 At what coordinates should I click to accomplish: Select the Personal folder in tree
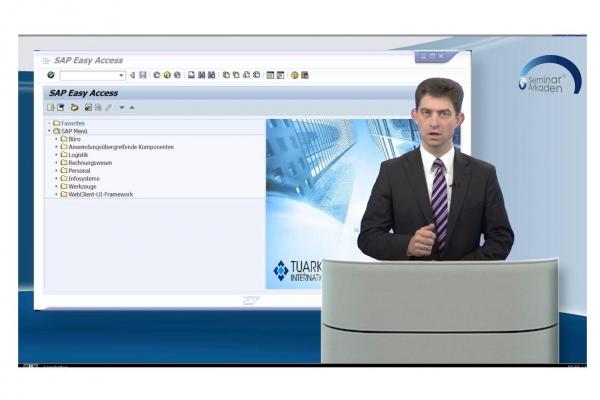[x=82, y=171]
